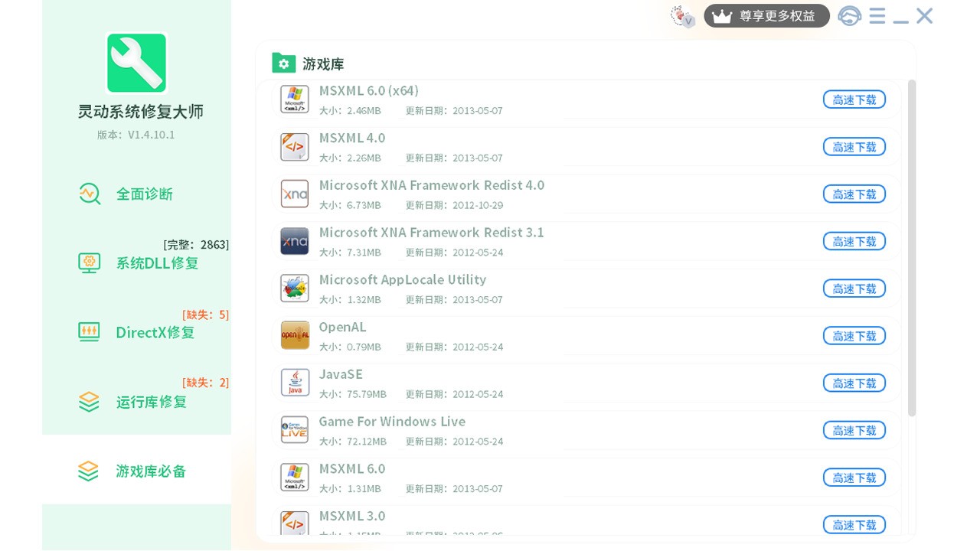Viewport: 980px width, 551px height.
Task: Click the vertical scrollbar of the game library list
Action: tap(912, 248)
